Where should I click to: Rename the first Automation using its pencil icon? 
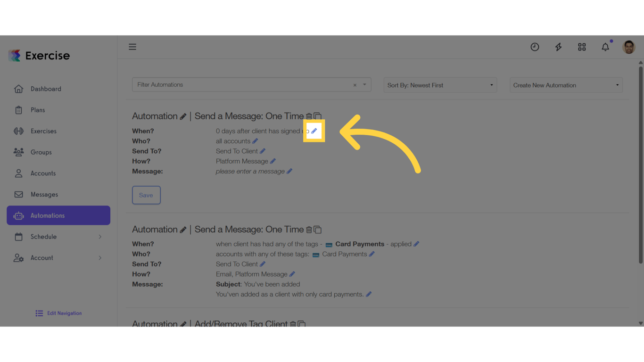[x=184, y=115]
